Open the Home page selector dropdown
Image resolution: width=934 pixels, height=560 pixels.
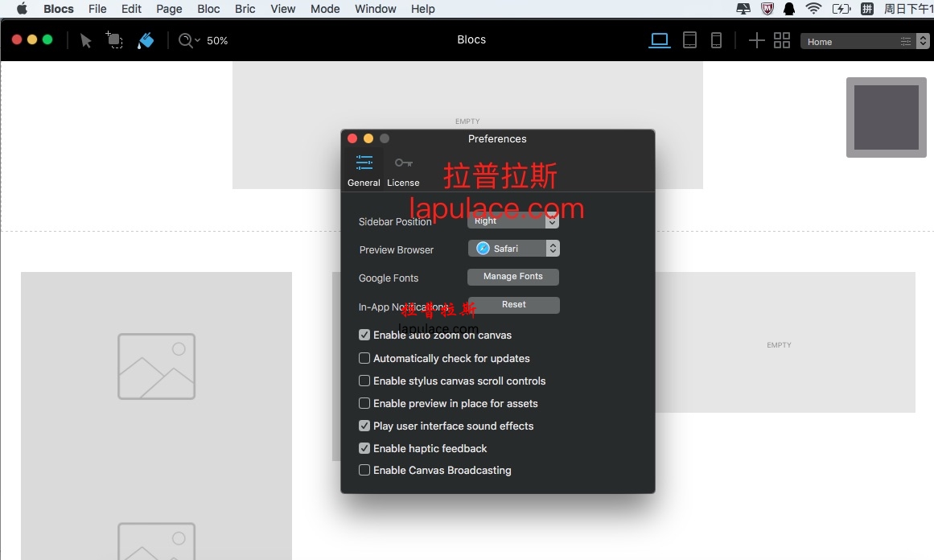(864, 41)
